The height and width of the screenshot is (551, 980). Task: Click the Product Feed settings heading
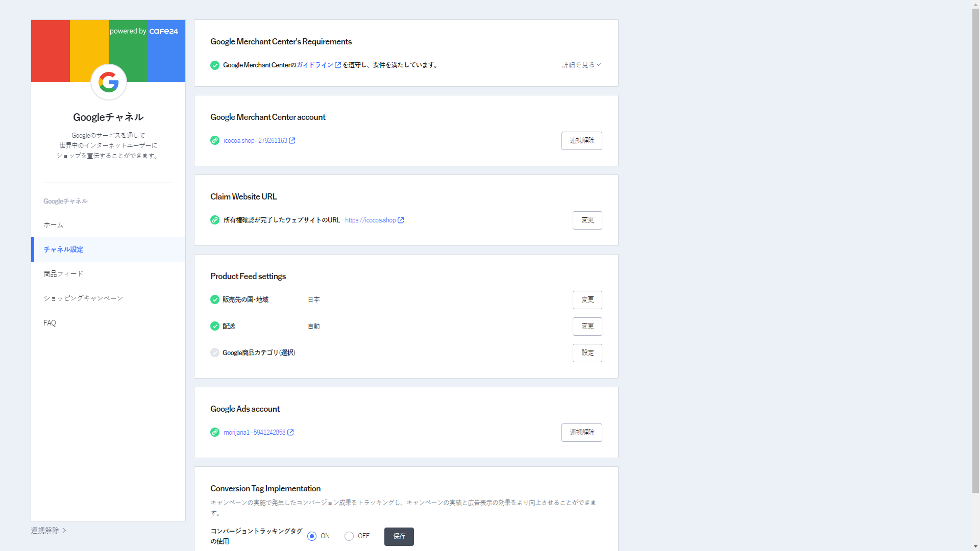248,276
